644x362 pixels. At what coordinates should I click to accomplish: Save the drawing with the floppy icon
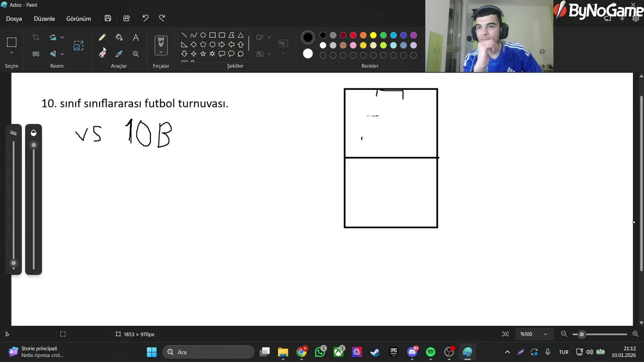pos(108,18)
